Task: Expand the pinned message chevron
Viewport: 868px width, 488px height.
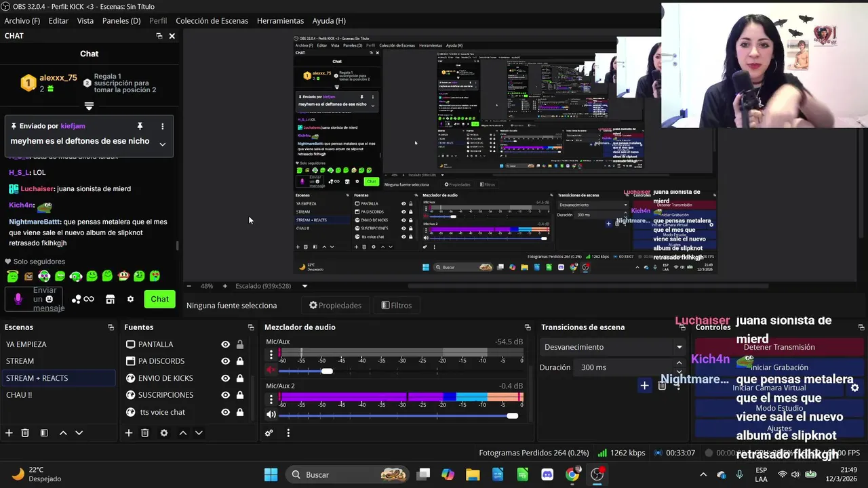Action: [162, 144]
